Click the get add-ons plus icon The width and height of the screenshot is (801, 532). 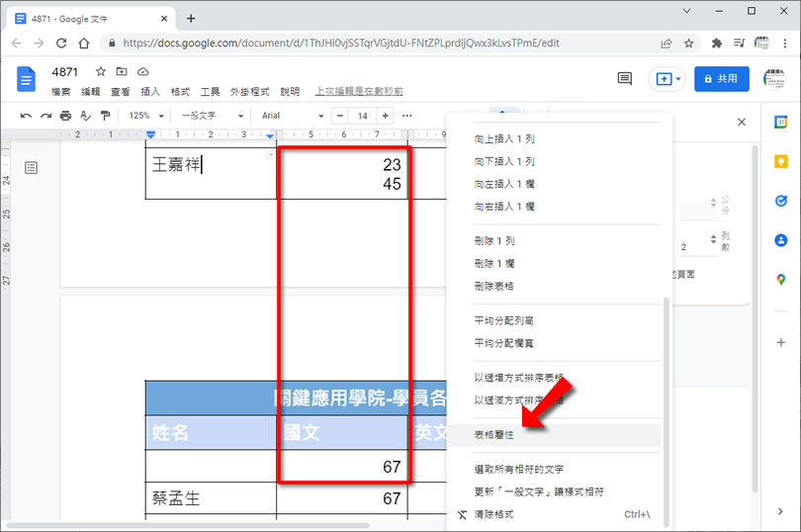pos(780,342)
